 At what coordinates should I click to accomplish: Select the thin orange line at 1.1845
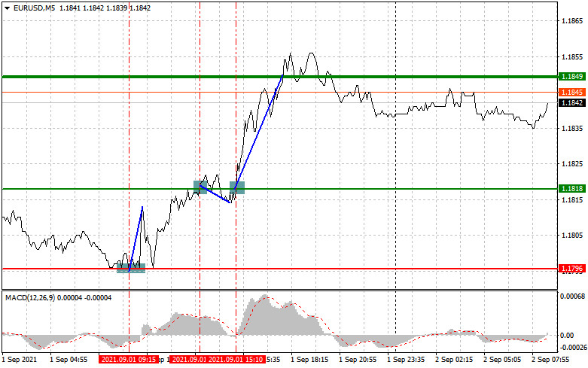pyautogui.click(x=452, y=92)
